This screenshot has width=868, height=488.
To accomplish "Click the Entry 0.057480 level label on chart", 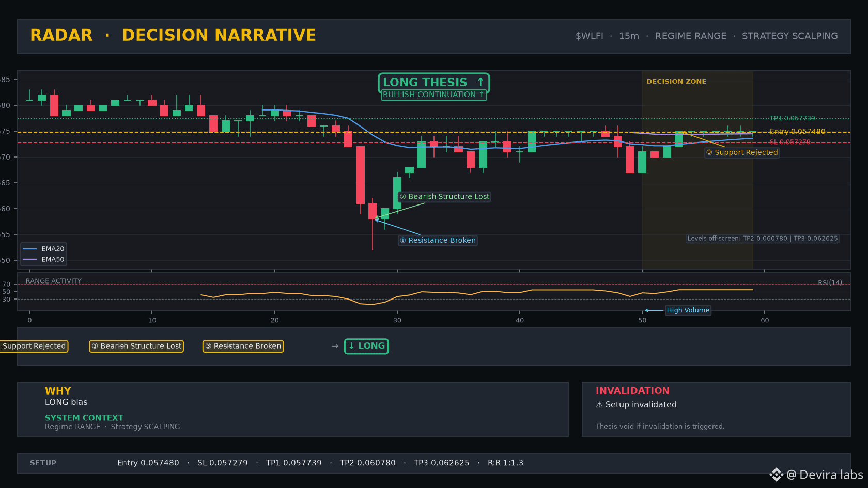I will (x=797, y=132).
